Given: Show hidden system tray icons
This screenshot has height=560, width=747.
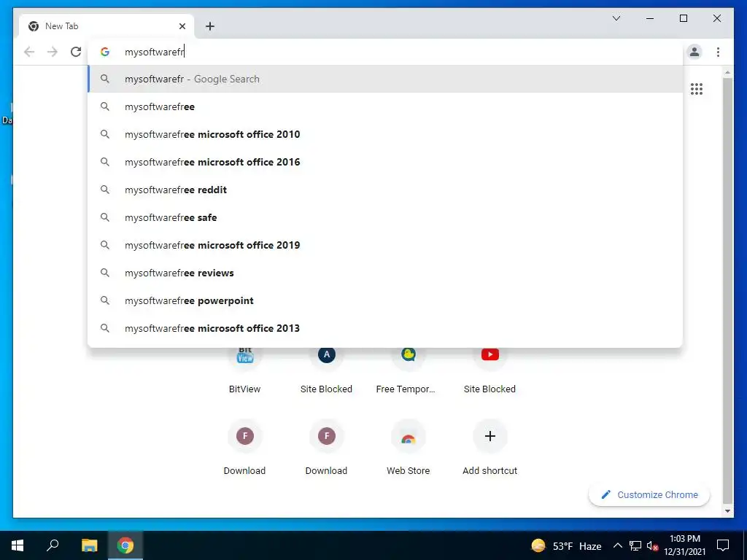Looking at the screenshot, I should 617,545.
